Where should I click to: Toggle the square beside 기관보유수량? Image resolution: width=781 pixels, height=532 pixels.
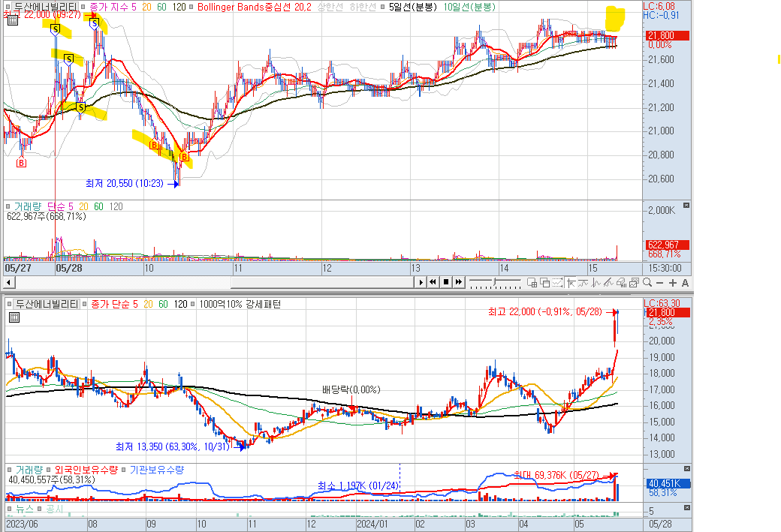[123, 469]
